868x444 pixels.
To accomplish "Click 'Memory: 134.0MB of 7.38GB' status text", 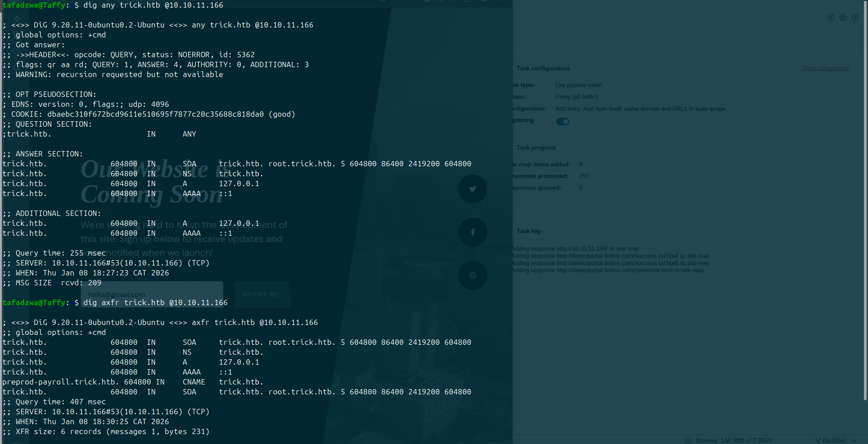I will click(x=734, y=441).
